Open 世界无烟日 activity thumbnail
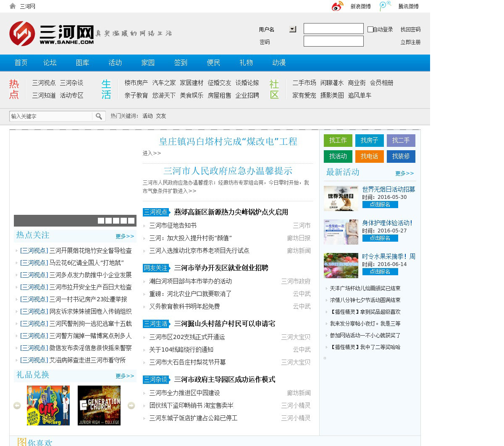Image resolution: width=504 pixels, height=446 pixels. coord(341,198)
